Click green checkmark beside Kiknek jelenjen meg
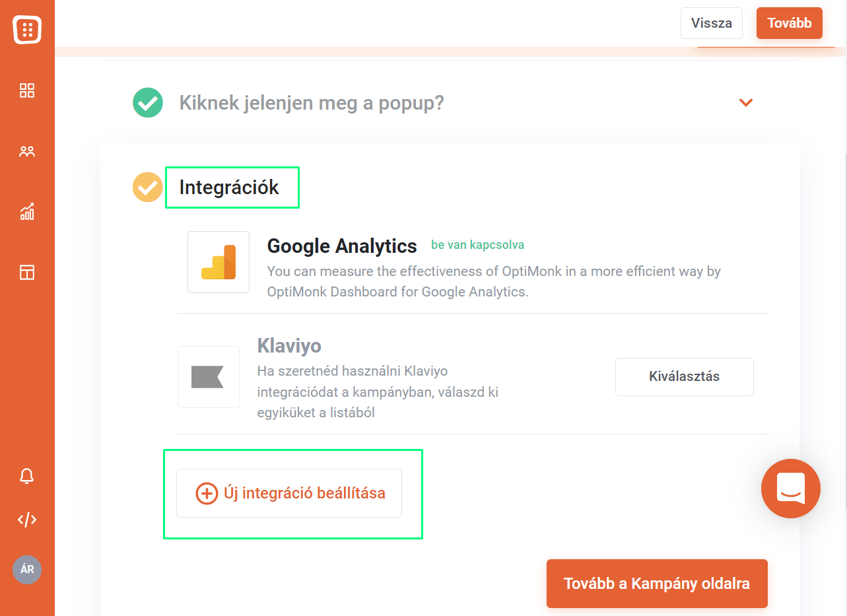The height and width of the screenshot is (616, 847). click(x=148, y=103)
